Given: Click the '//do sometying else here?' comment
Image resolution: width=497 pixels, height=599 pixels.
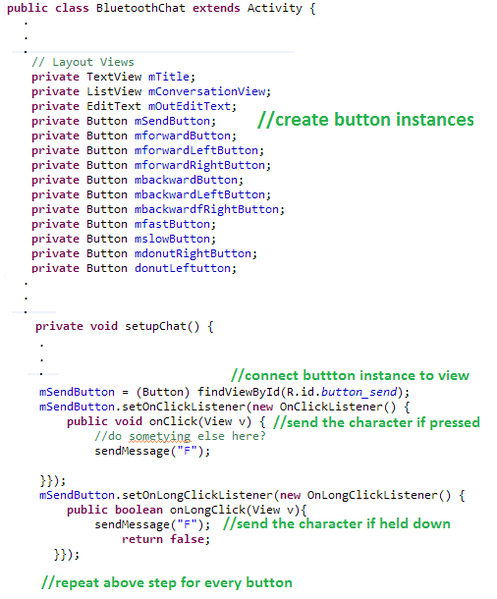Looking at the screenshot, I should 180,436.
